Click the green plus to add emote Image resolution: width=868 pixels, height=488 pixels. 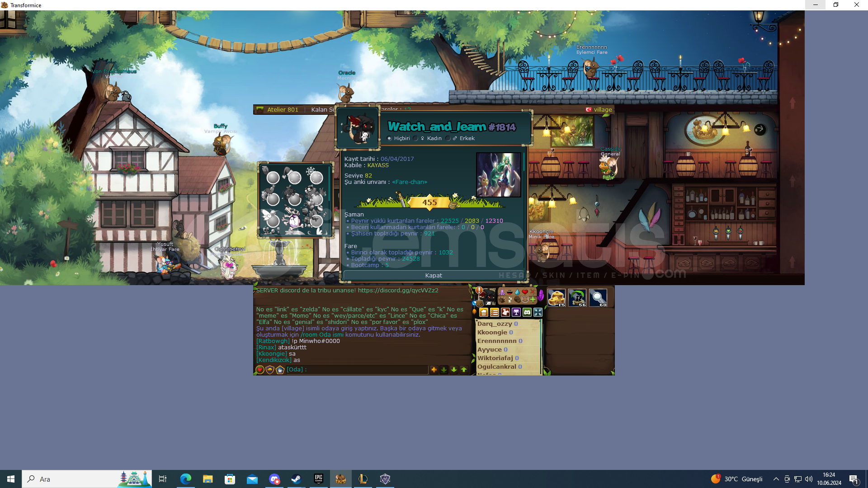point(533,299)
